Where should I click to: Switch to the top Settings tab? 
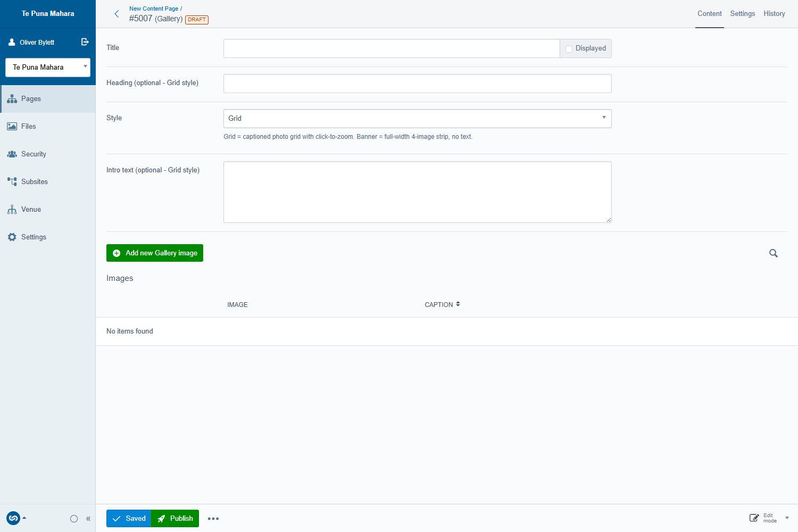742,14
